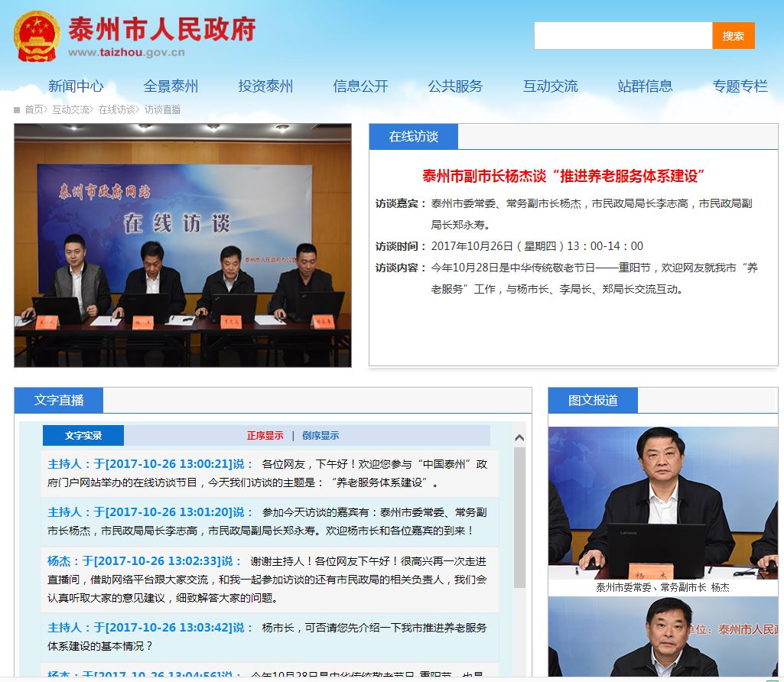Open the 杨杰 photo in 图文报道
Screen dimensions: 784x682
pyautogui.click(x=662, y=502)
